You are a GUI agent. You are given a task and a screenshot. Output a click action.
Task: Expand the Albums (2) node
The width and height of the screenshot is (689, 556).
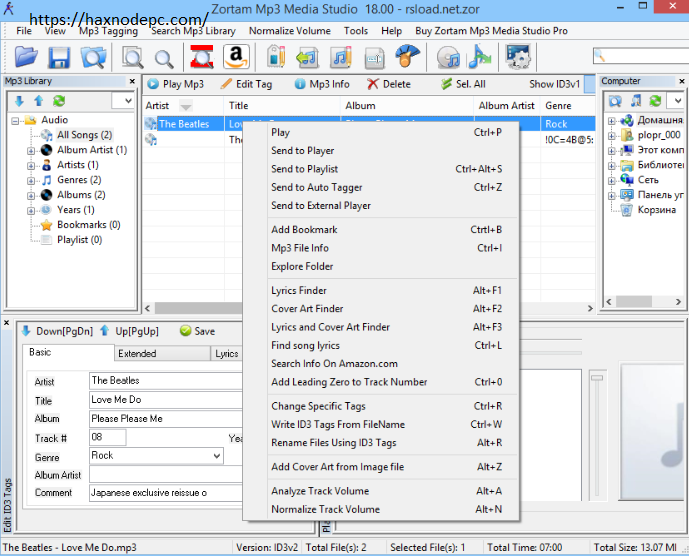[x=31, y=196]
